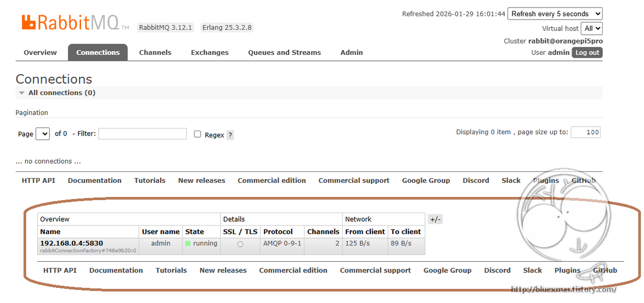This screenshot has height=303, width=644.
Task: Open Plugins link in lower footer
Action: point(568,270)
